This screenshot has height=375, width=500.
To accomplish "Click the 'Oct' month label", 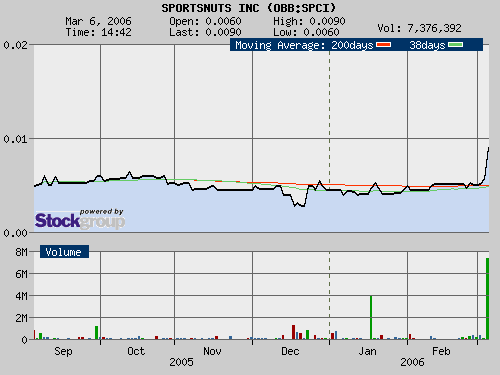I will coord(136,351).
